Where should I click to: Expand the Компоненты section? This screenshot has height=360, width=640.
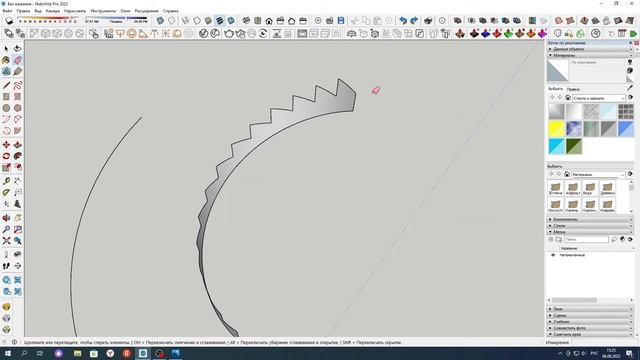590,220
